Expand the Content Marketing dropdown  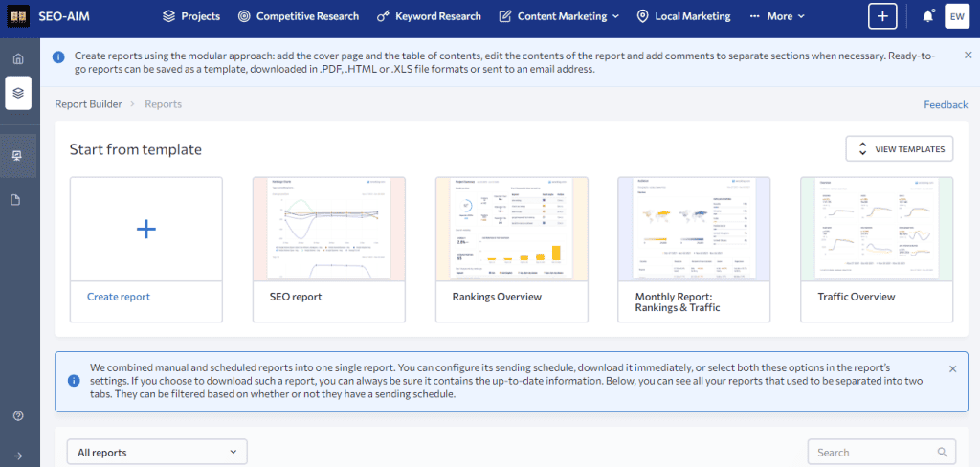559,16
